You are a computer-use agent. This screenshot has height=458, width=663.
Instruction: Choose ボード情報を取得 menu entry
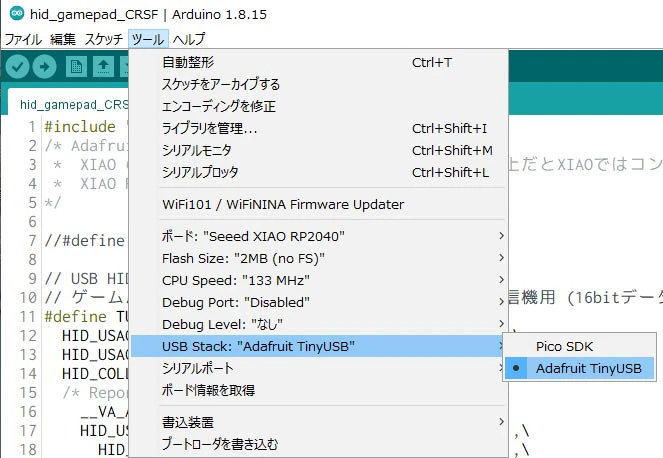[318, 390]
